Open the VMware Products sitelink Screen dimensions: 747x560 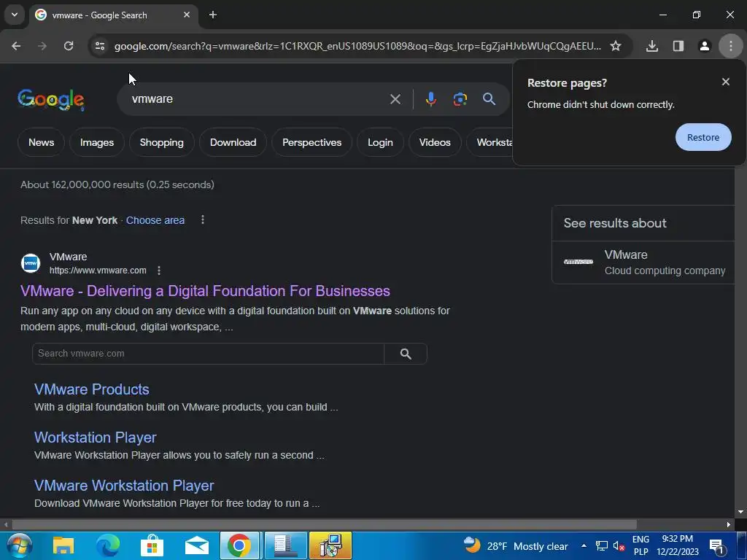(x=91, y=389)
